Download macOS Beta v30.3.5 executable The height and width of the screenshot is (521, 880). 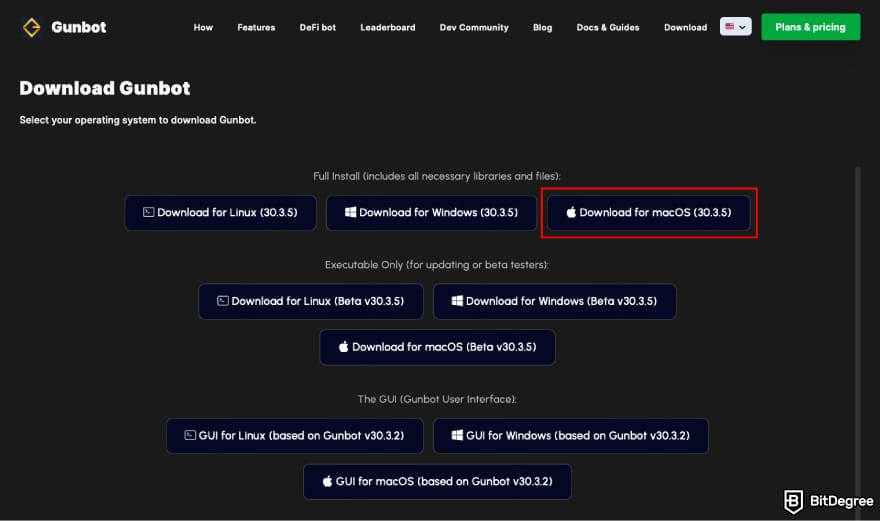coord(437,348)
